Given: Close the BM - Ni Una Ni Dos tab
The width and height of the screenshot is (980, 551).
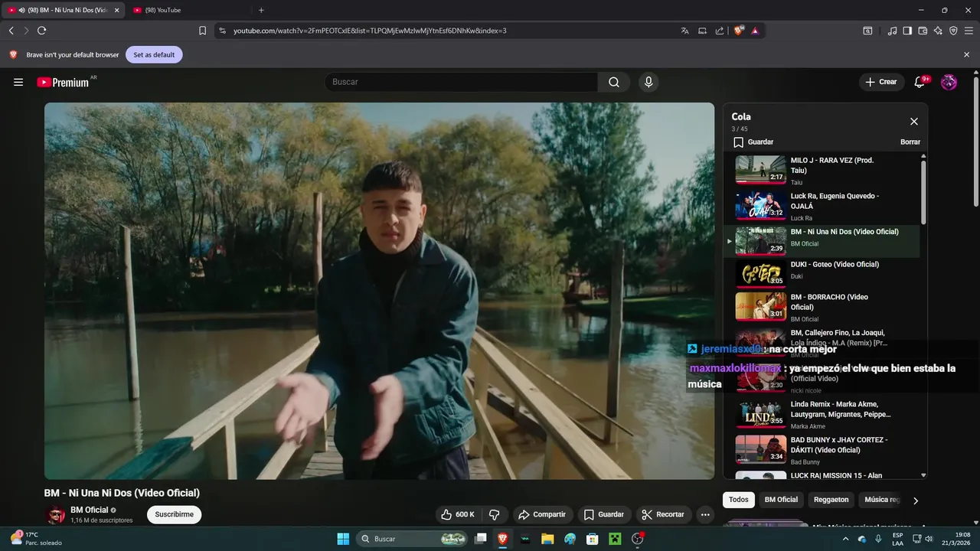Looking at the screenshot, I should [117, 10].
